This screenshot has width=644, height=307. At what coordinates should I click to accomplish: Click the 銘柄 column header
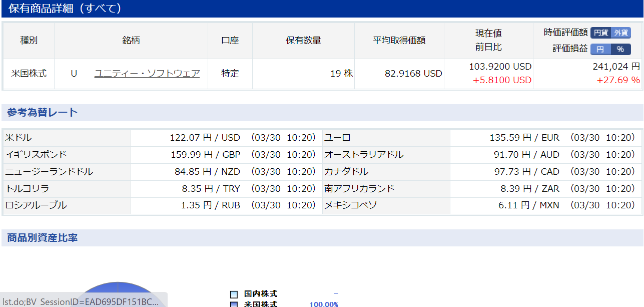point(131,41)
